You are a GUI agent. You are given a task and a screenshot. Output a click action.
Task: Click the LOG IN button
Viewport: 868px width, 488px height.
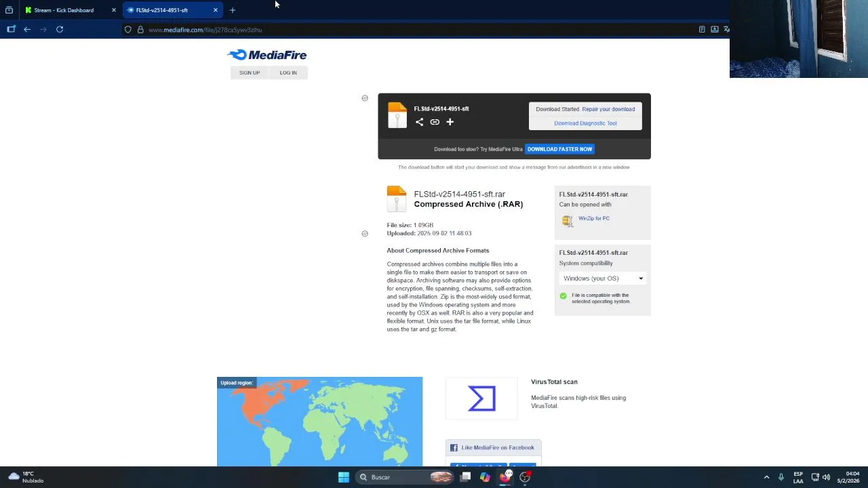[x=288, y=73]
